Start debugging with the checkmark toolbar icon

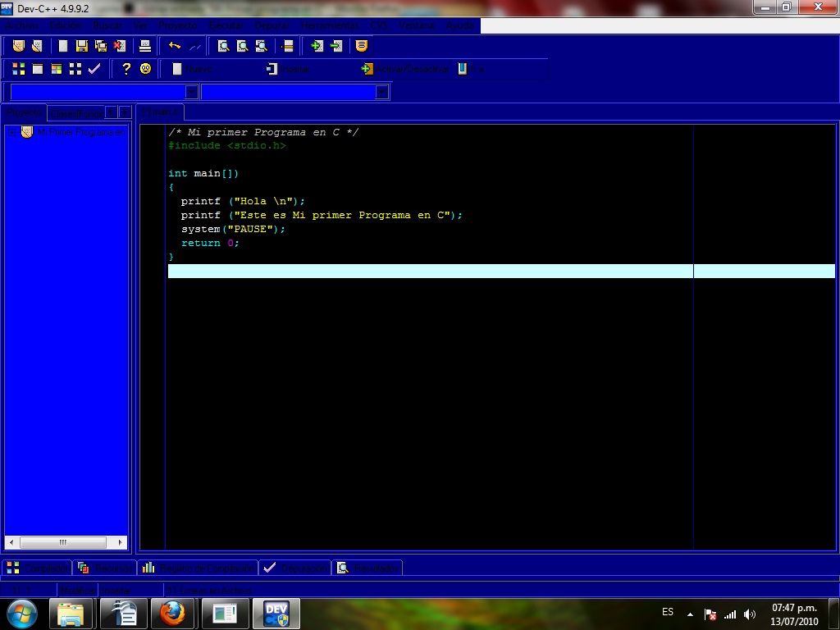[x=94, y=69]
